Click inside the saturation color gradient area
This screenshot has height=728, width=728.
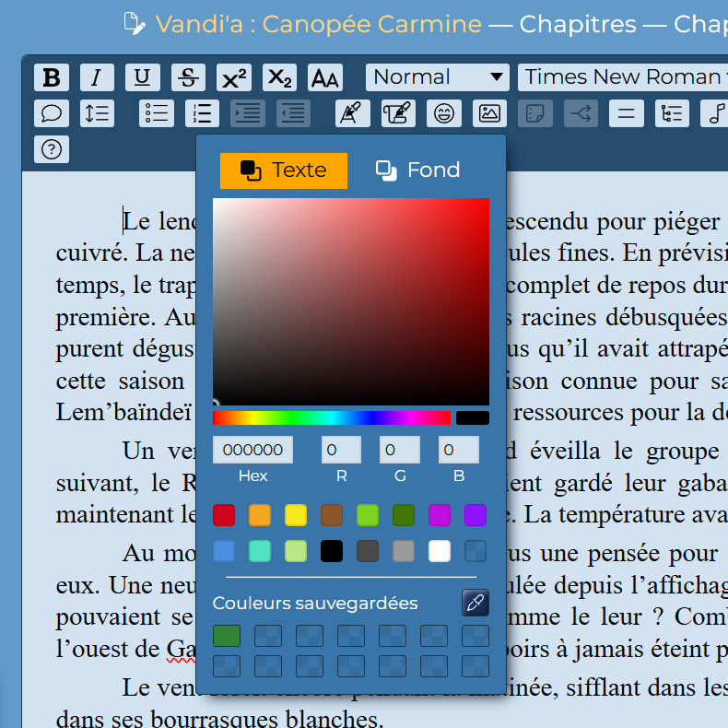[351, 301]
